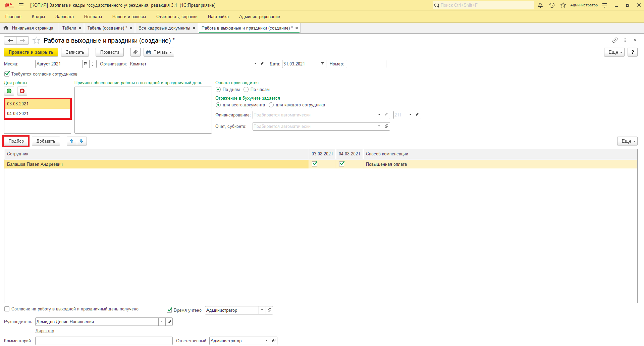Open the Руководитель record card
The image size is (644, 346).
pos(169,322)
